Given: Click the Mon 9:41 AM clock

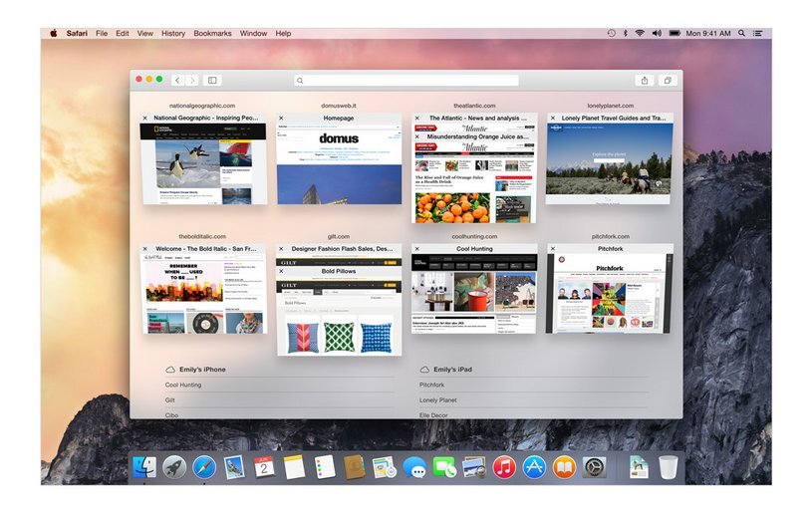Looking at the screenshot, I should coord(708,33).
